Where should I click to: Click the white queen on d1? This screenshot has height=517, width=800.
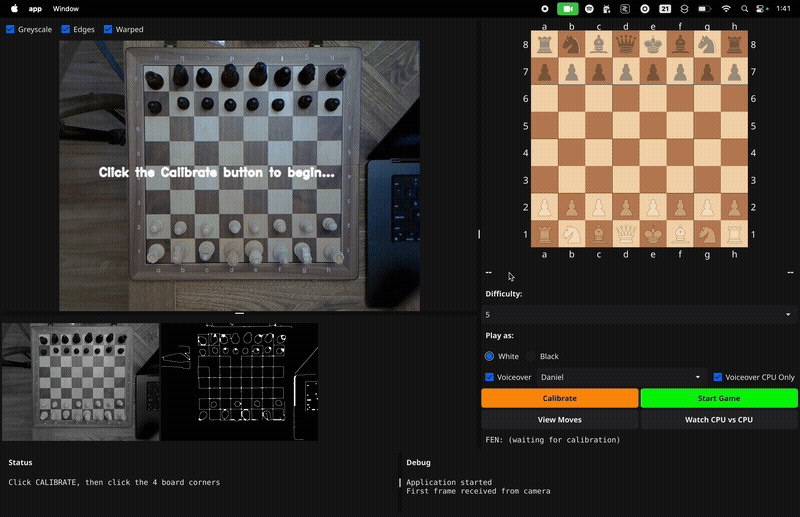(x=626, y=234)
